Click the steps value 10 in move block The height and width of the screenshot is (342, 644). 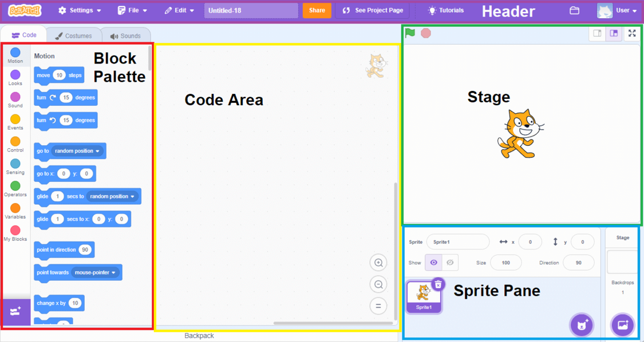pos(60,75)
